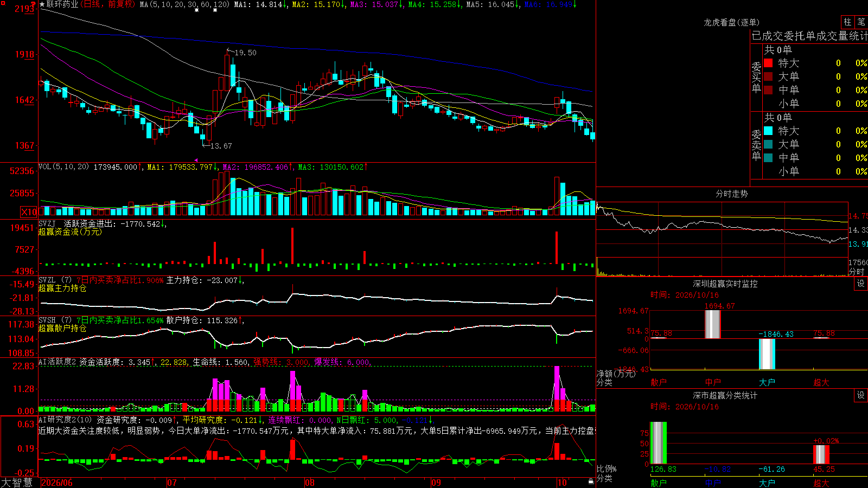Switch 龙虎看盘 to 柱 bar view

click(x=847, y=22)
